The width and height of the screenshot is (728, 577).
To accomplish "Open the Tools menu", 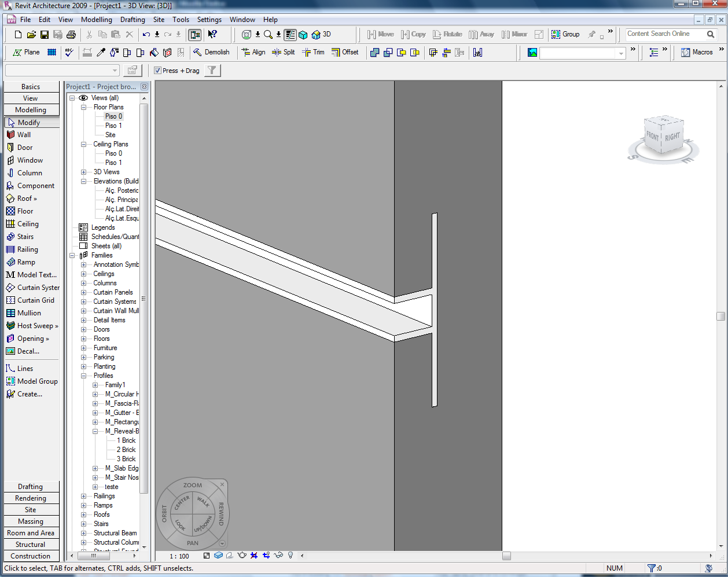I will click(181, 20).
